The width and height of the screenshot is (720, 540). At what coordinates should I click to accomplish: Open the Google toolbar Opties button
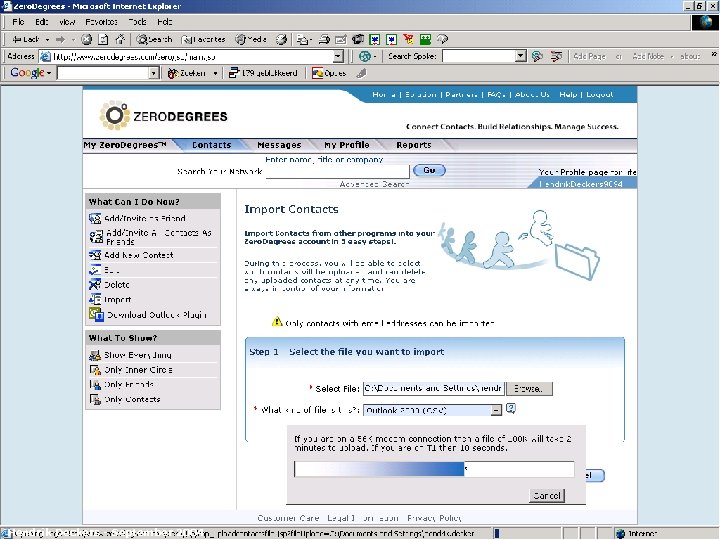pos(329,73)
